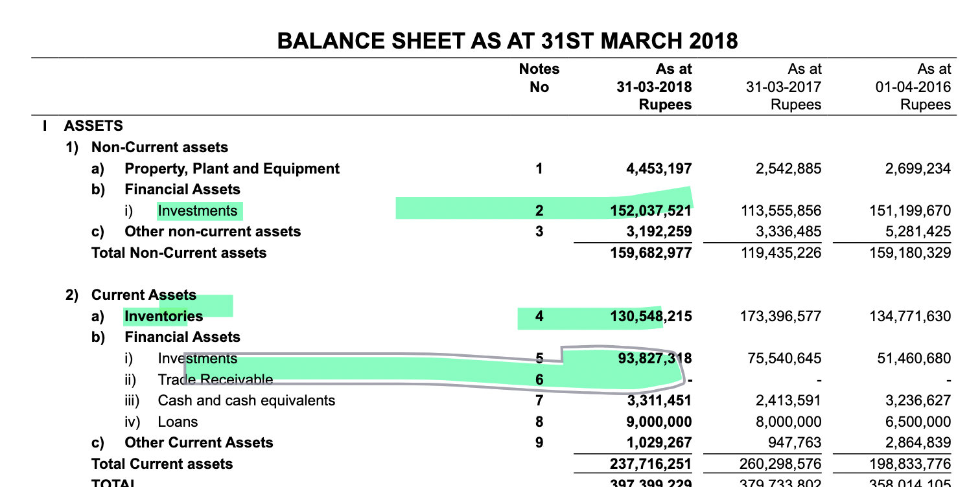Click value 75,540,645
980x487 pixels.
pyautogui.click(x=786, y=359)
